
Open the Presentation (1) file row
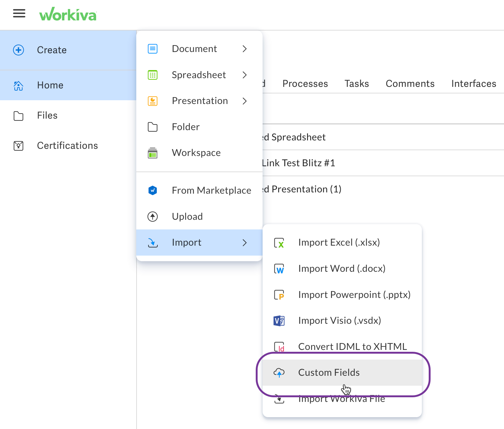click(x=383, y=189)
